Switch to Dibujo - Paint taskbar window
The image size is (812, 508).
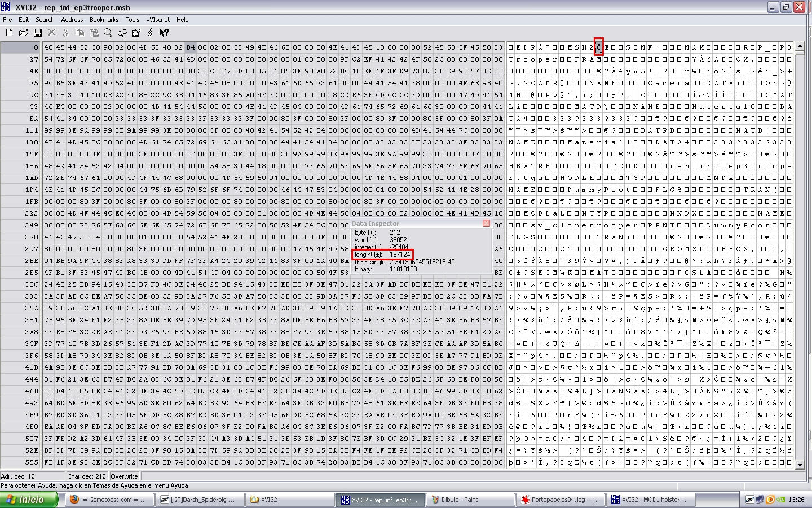[x=470, y=500]
